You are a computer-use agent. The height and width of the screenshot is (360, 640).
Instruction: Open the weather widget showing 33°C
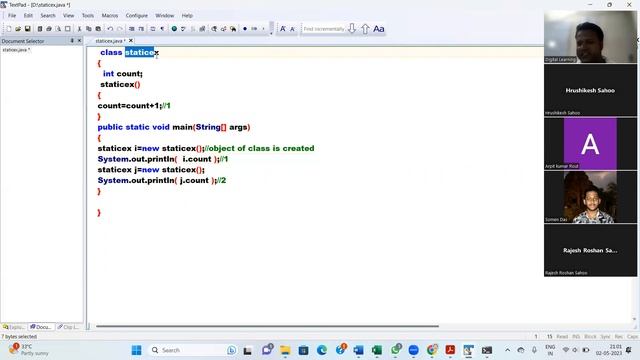[x=29, y=350]
